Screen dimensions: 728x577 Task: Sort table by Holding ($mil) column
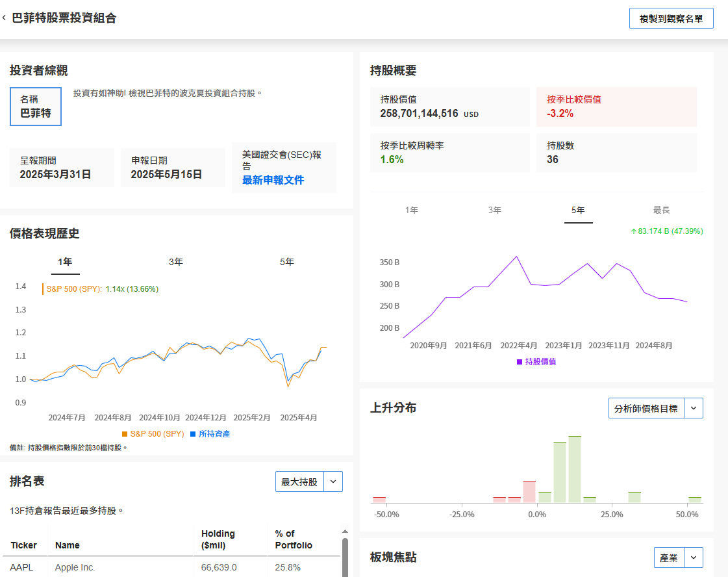pos(218,539)
